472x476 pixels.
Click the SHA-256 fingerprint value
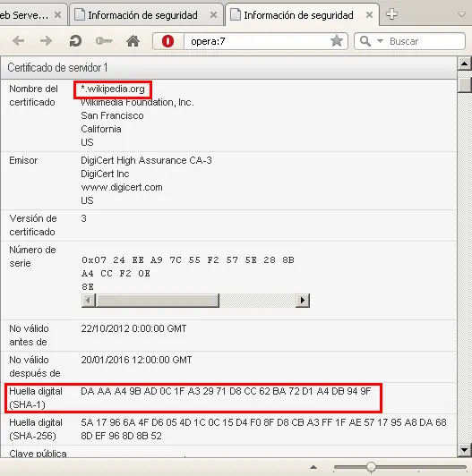pos(263,429)
